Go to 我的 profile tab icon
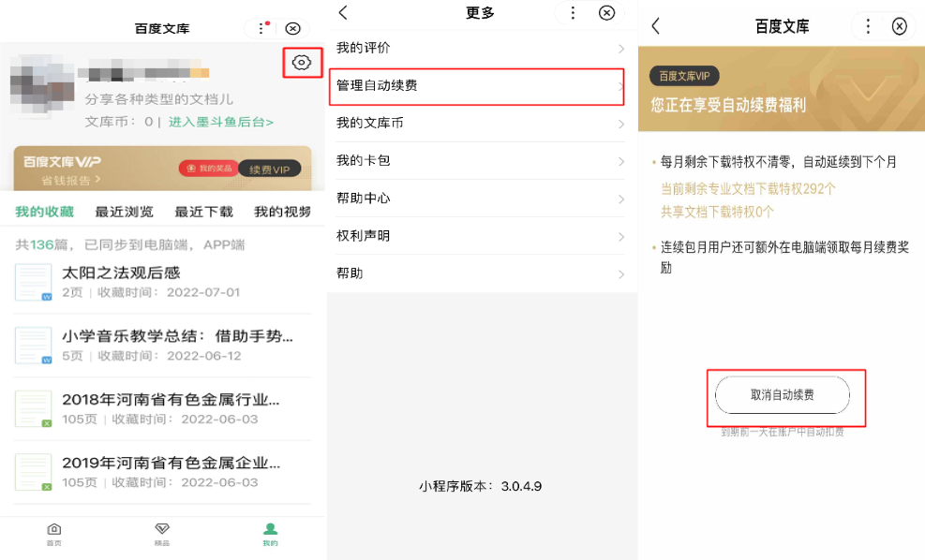The width and height of the screenshot is (925, 560). (270, 534)
